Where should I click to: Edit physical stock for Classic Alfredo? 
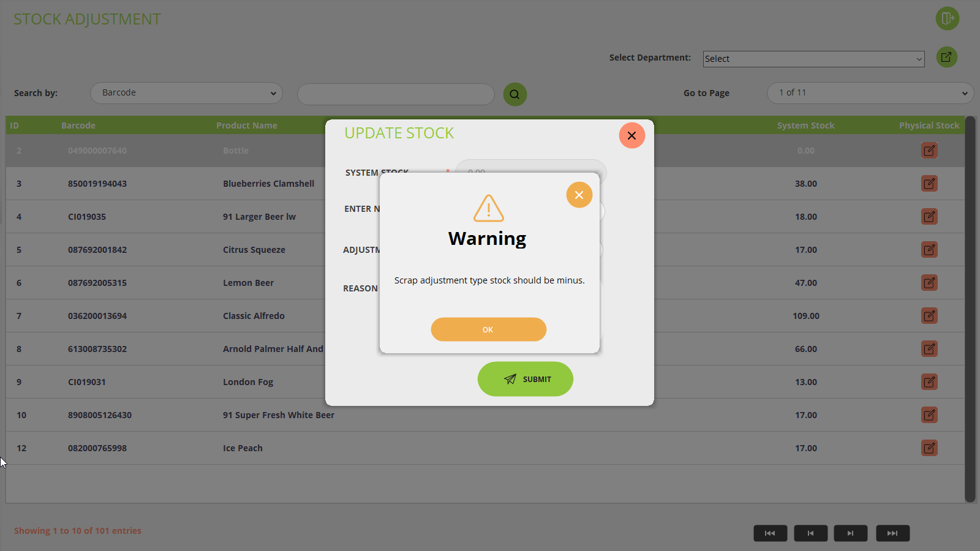(929, 316)
